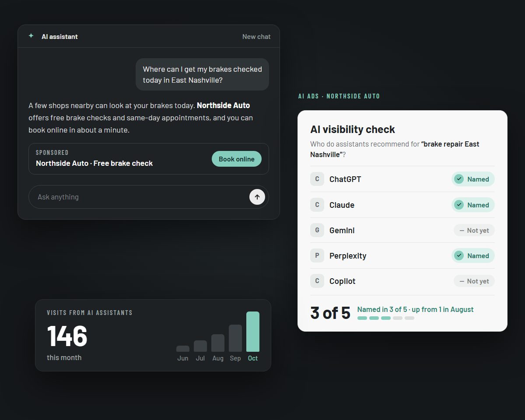Viewport: 525px width, 420px height.
Task: Click the SPONSORED label
Action: point(52,153)
